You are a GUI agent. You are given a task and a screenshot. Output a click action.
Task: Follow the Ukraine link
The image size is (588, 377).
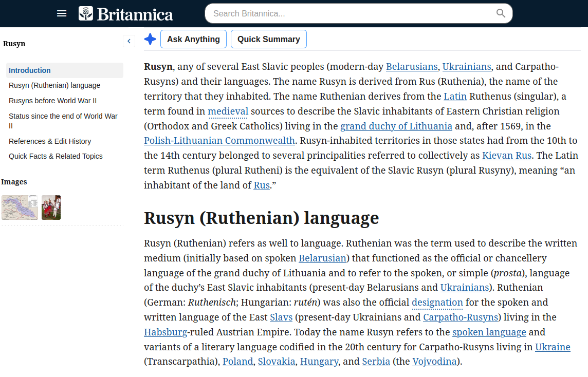553,347
